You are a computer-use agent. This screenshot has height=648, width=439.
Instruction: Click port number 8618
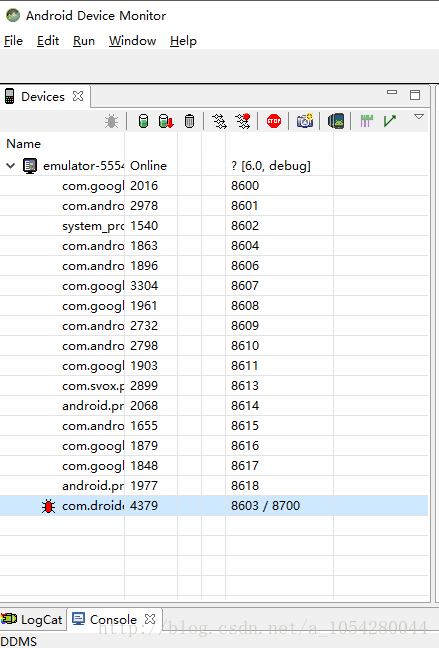[245, 486]
